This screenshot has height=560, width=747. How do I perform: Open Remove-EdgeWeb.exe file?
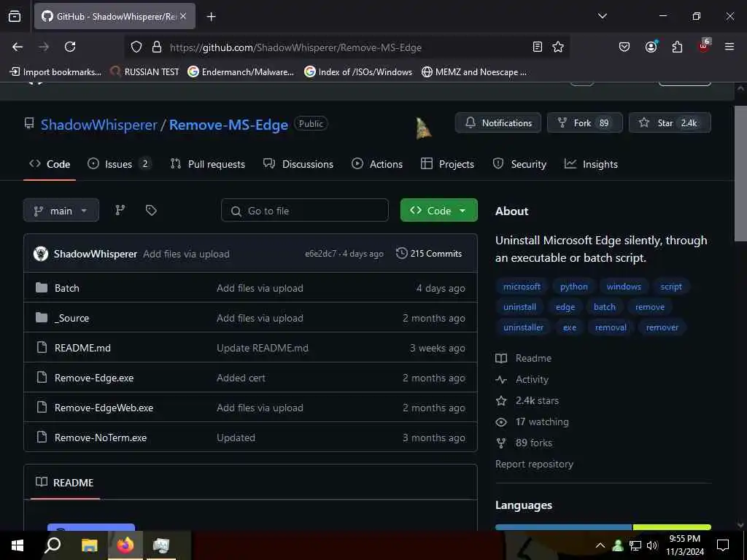click(x=104, y=408)
